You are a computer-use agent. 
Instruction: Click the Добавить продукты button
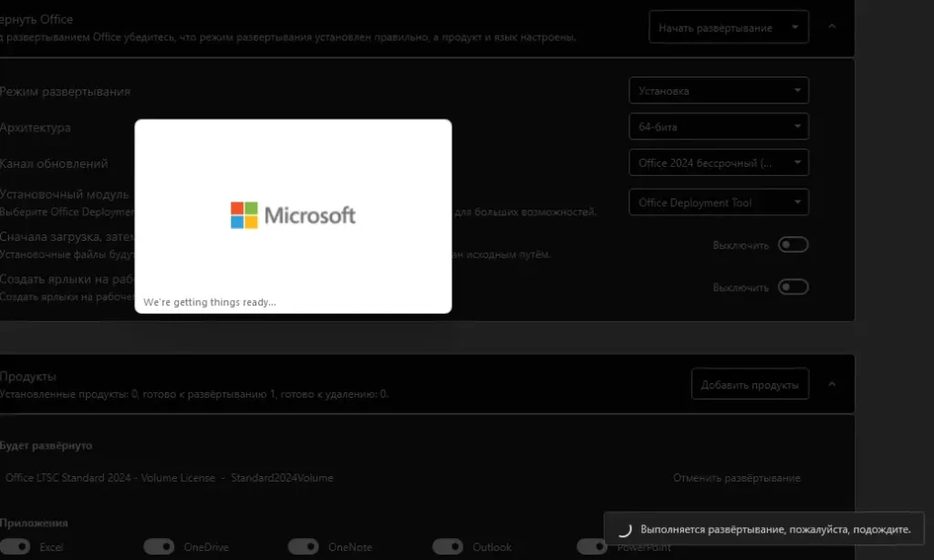(750, 385)
